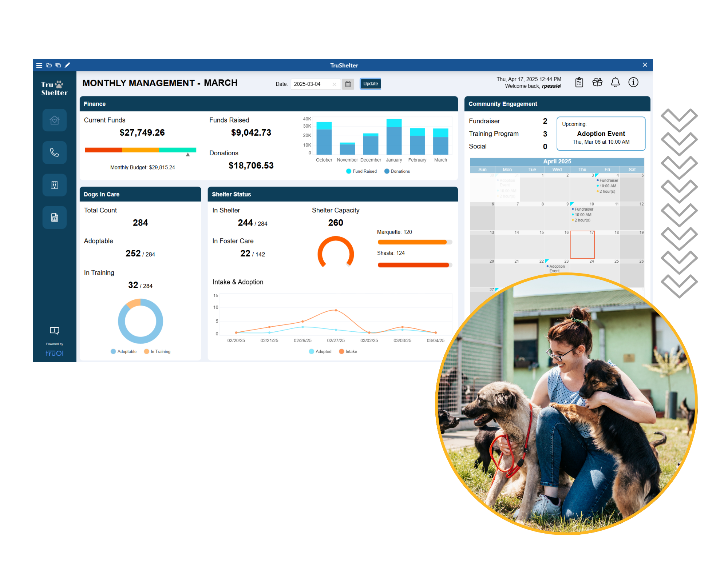Open the clipboard checklist icon
Image resolution: width=728 pixels, height=562 pixels.
579,83
